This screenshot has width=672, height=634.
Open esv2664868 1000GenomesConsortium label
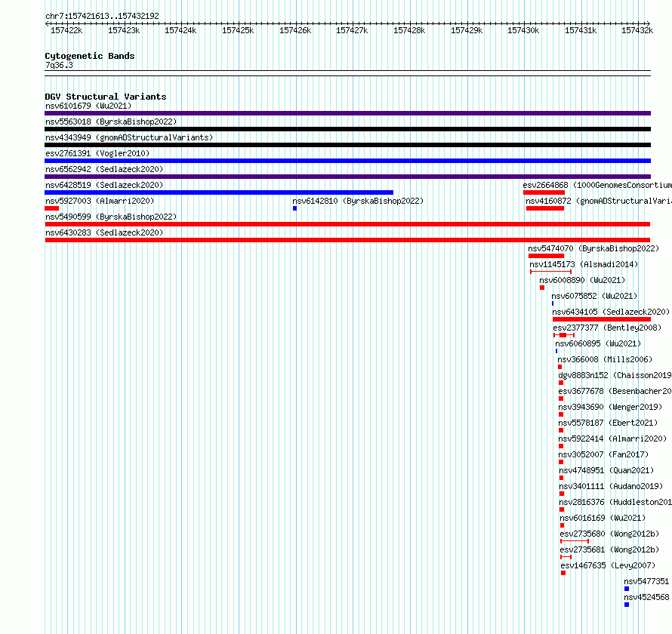pos(597,185)
